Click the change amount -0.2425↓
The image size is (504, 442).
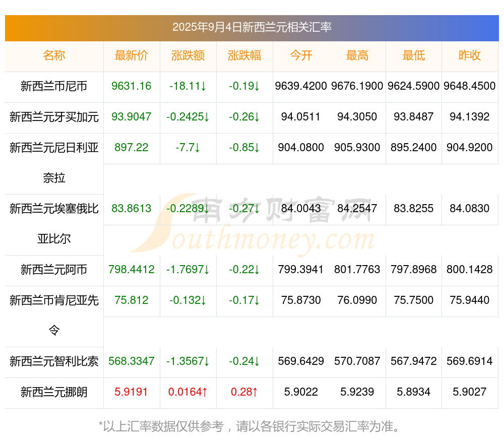coord(188,117)
